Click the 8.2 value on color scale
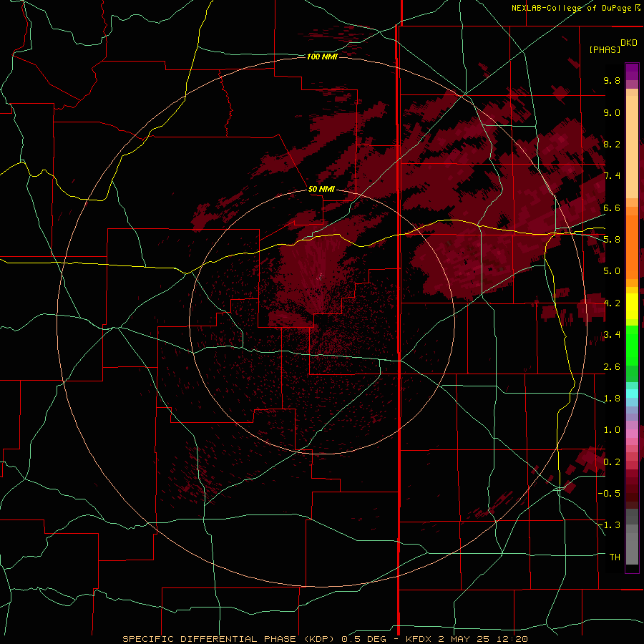Image resolution: width=644 pixels, height=644 pixels. click(x=612, y=144)
